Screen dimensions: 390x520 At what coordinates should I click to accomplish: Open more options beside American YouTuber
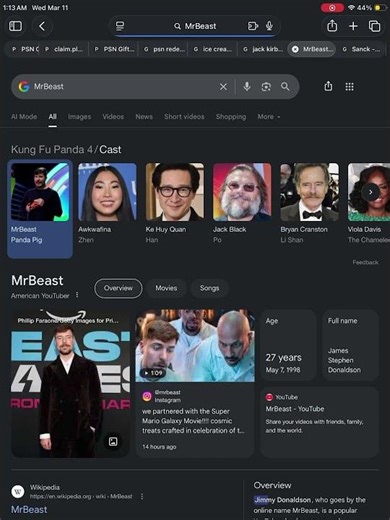77,295
